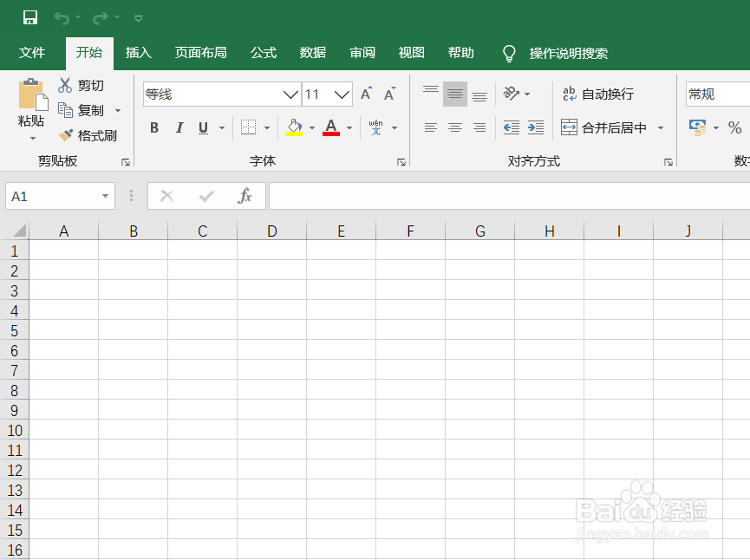Click the Select All corner triangle
This screenshot has width=750, height=560.
click(19, 231)
